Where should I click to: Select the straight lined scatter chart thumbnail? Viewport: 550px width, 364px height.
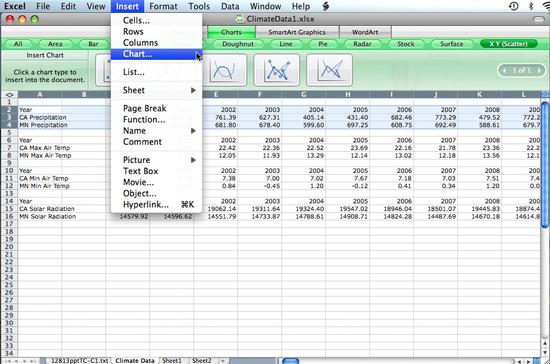(x=329, y=70)
